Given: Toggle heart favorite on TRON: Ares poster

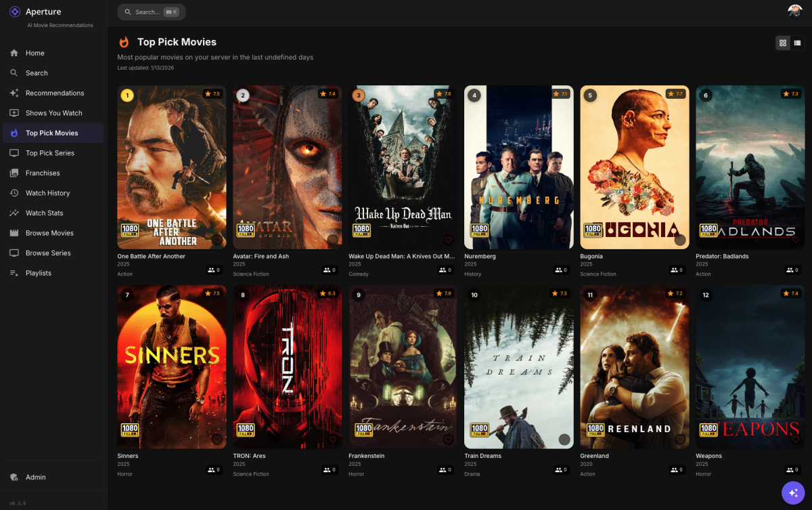Looking at the screenshot, I should (332, 440).
